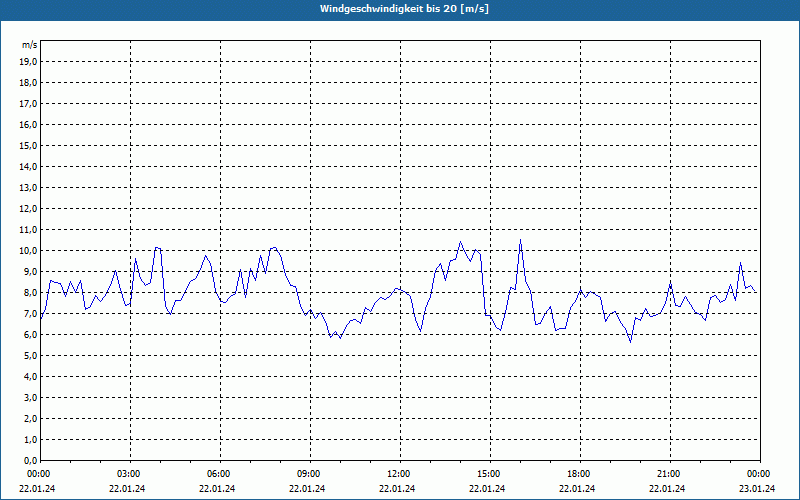This screenshot has height=500, width=800.
Task: Select the "2,0" y-axis label
Action: click(31, 419)
